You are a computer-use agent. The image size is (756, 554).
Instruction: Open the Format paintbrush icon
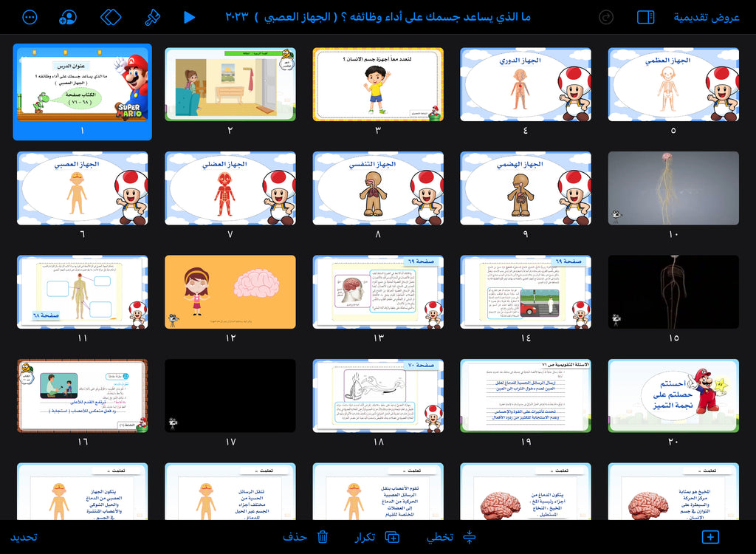coord(152,18)
